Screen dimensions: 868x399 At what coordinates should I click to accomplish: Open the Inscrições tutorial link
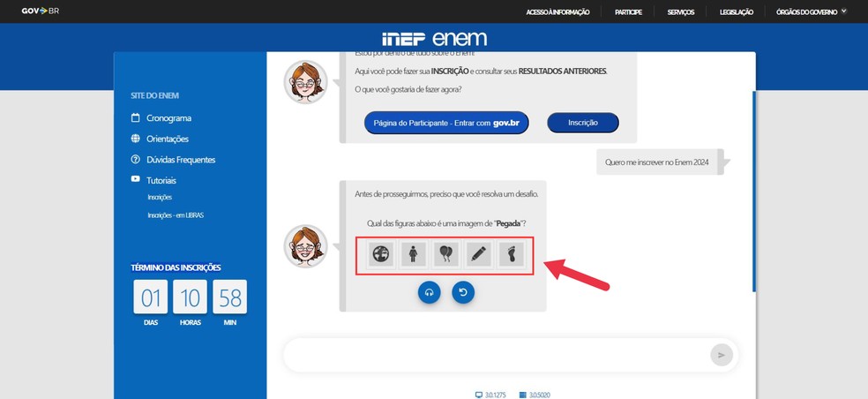pyautogui.click(x=160, y=197)
